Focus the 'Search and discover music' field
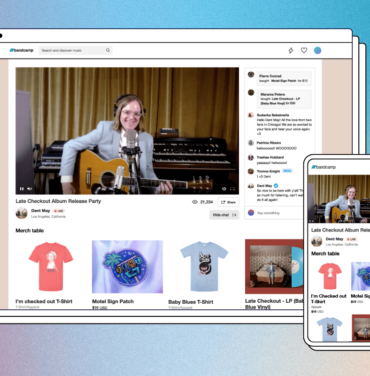Viewport: 370px width, 376px height. (75, 50)
